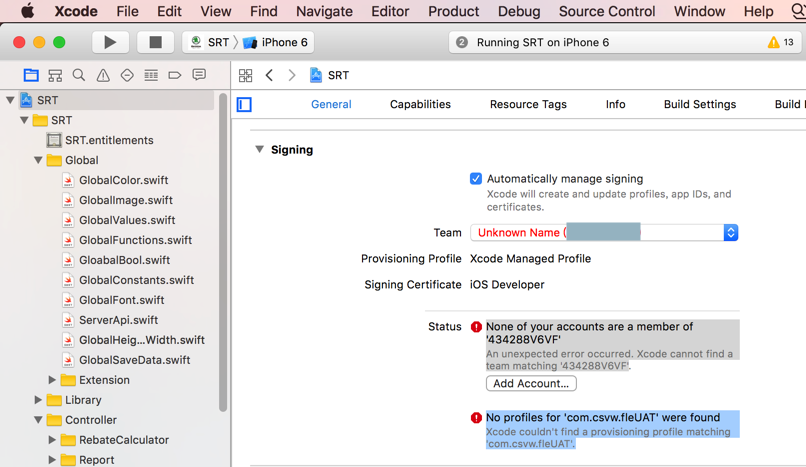The image size is (806, 467).
Task: Click the yellow warnings indicator showing 13
Action: [x=781, y=43]
